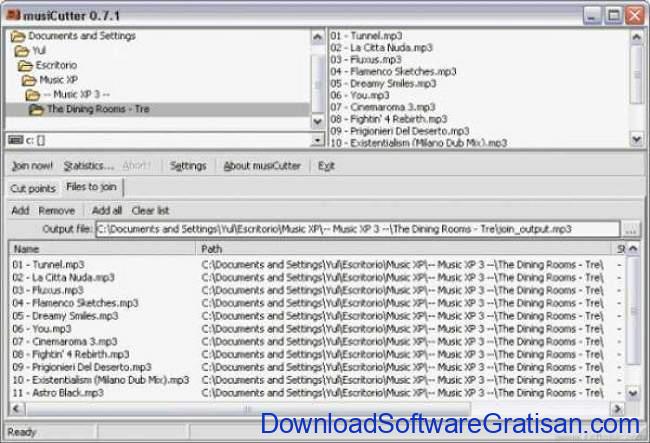The image size is (650, 443).
Task: Click the greyed Abort! toolbar item
Action: click(136, 166)
